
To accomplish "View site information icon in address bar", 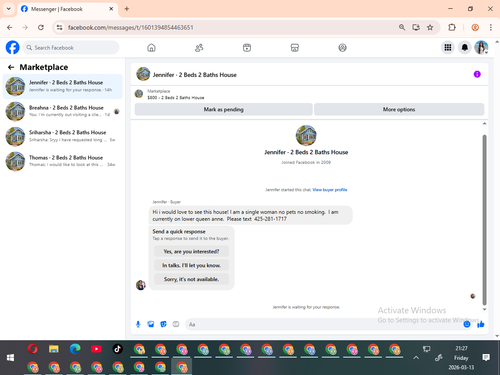I will (59, 27).
